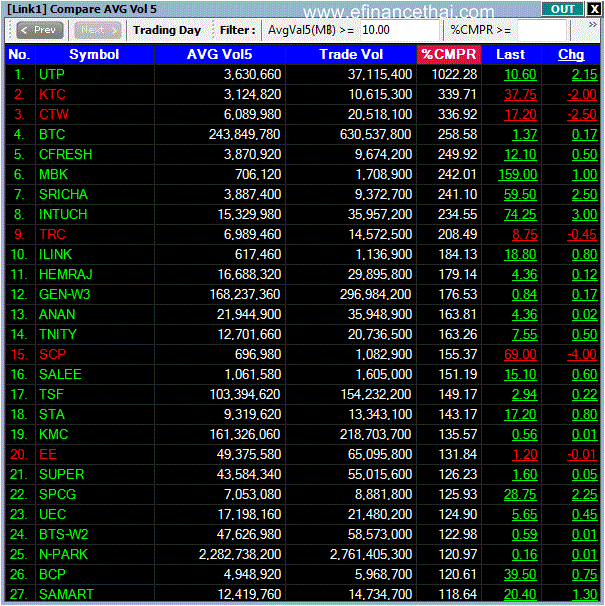Select symbol N-PARK
The width and height of the screenshot is (605, 606).
click(x=64, y=555)
